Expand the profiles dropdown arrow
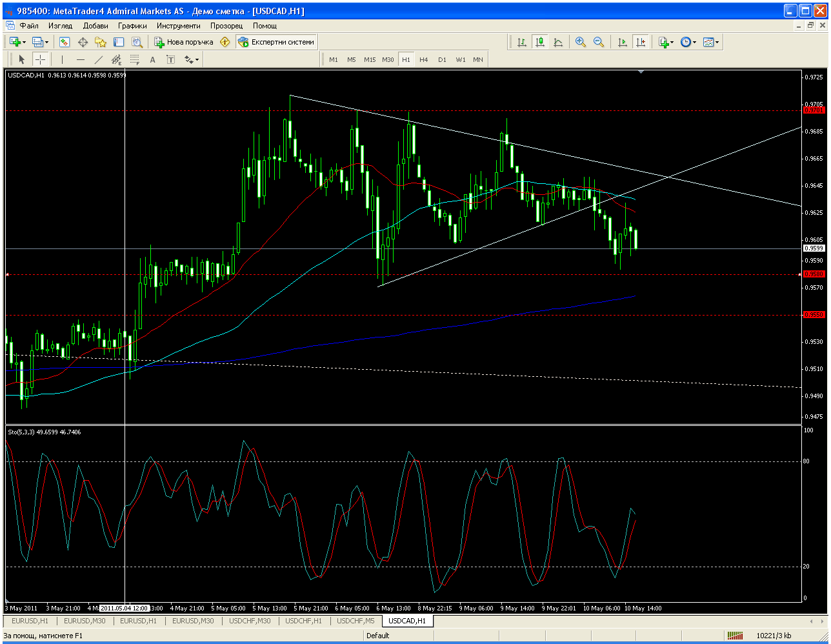This screenshot has width=831, height=644. (x=46, y=42)
